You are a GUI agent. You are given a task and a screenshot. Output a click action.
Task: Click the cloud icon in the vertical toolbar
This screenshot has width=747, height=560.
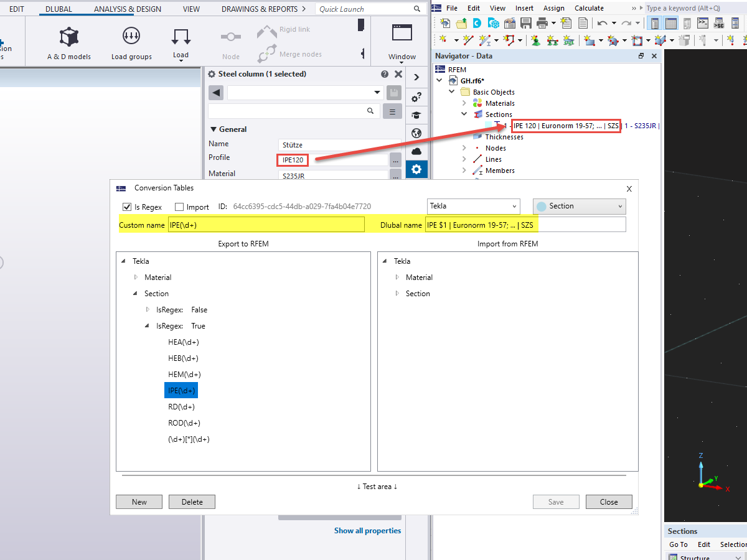coord(416,151)
